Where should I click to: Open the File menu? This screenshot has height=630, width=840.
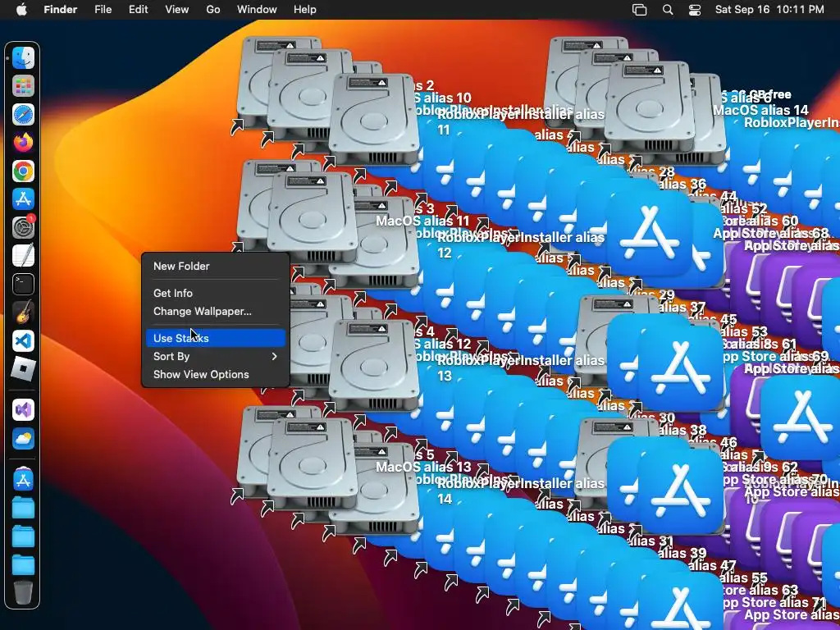[x=103, y=10]
